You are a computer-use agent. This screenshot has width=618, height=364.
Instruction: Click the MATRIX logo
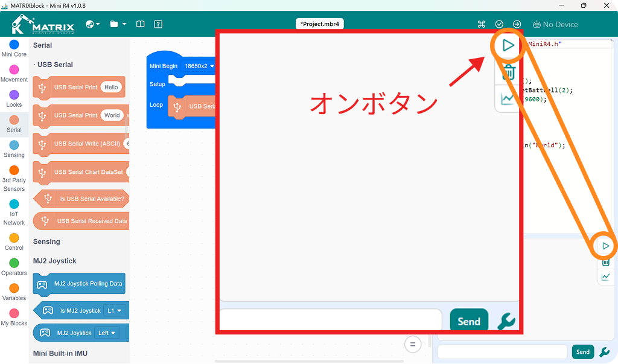(x=43, y=24)
